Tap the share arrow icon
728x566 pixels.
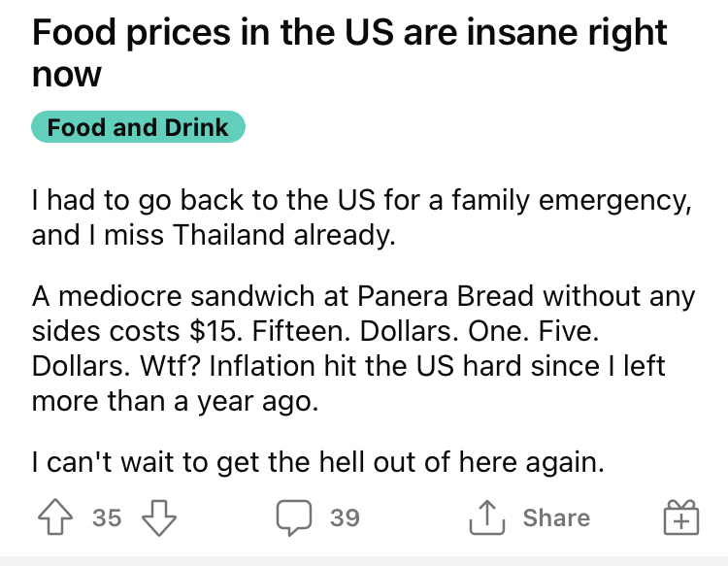point(486,517)
